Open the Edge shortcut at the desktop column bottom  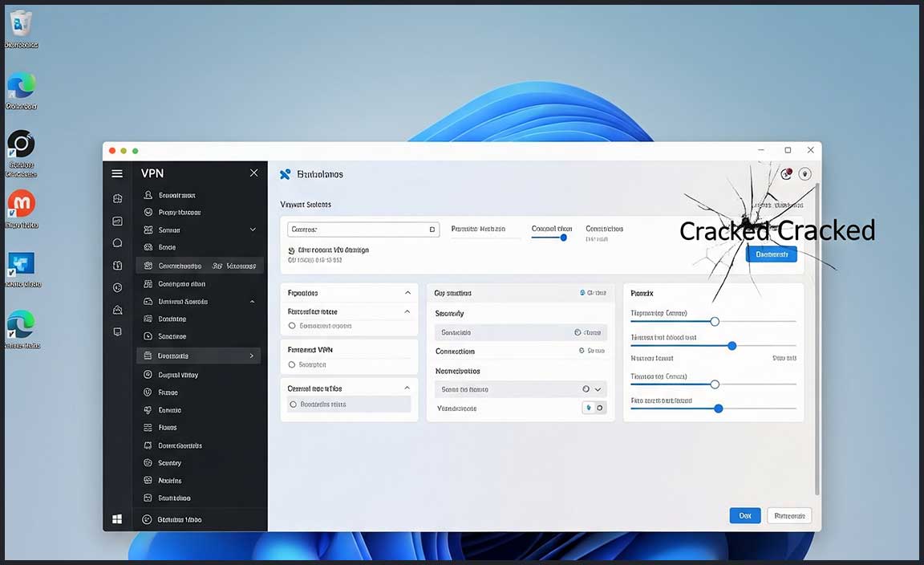pyautogui.click(x=22, y=329)
